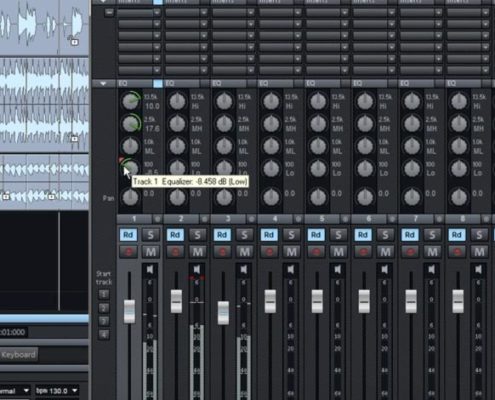
Task: Click the channel 3 volume fader handle
Action: pyautogui.click(x=223, y=313)
